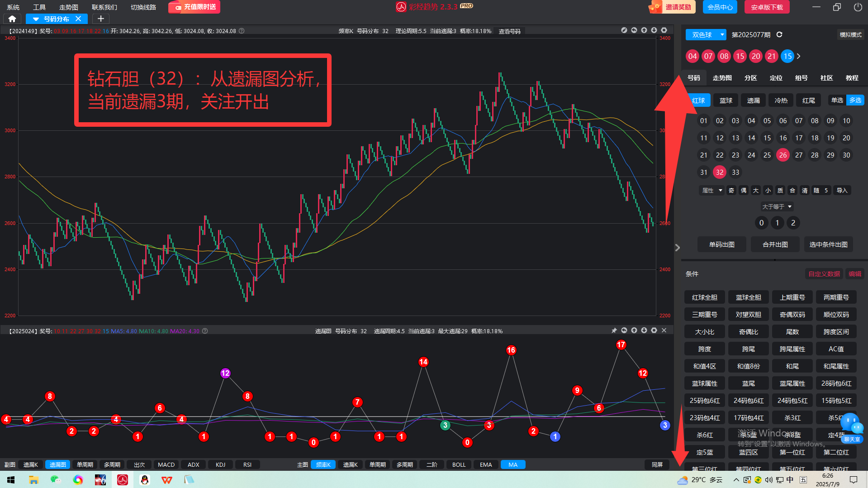Open the 双色球 lottery type dropdown
This screenshot has height=488, width=868.
point(706,34)
